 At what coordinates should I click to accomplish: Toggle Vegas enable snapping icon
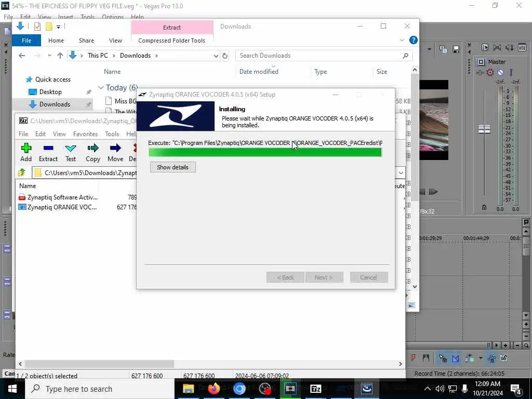point(443,358)
